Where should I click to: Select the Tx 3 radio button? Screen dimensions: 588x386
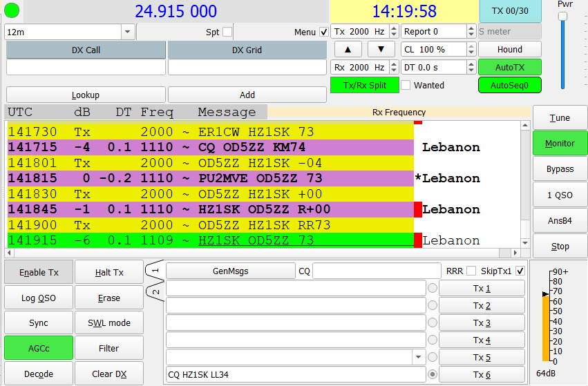click(433, 322)
